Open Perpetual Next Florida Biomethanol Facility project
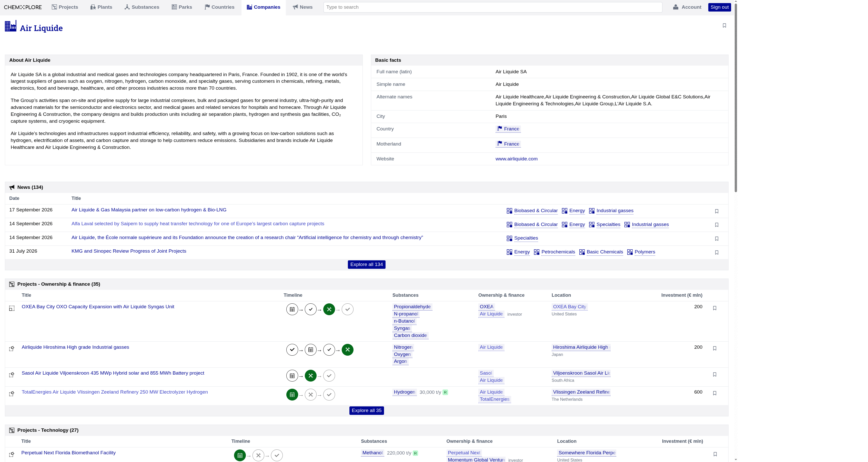 click(68, 453)
